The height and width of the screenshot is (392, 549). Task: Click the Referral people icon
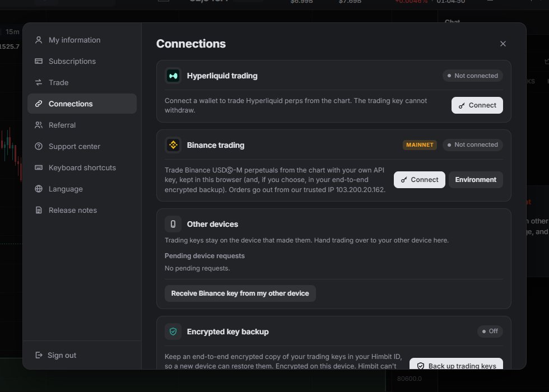[x=39, y=125]
